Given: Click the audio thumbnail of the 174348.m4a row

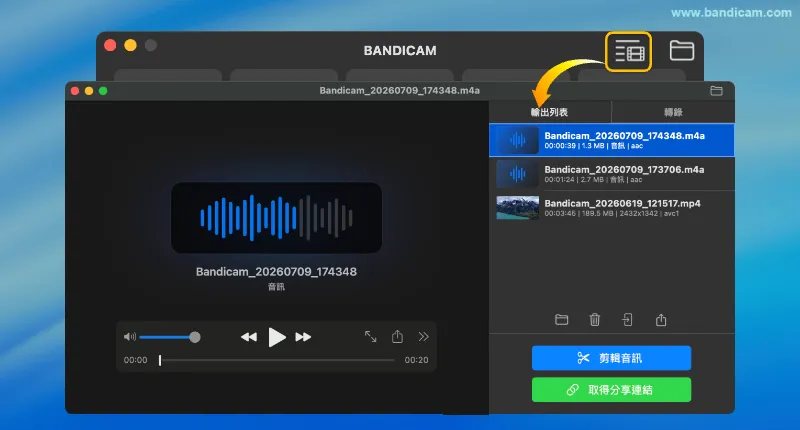Looking at the screenshot, I should 517,140.
